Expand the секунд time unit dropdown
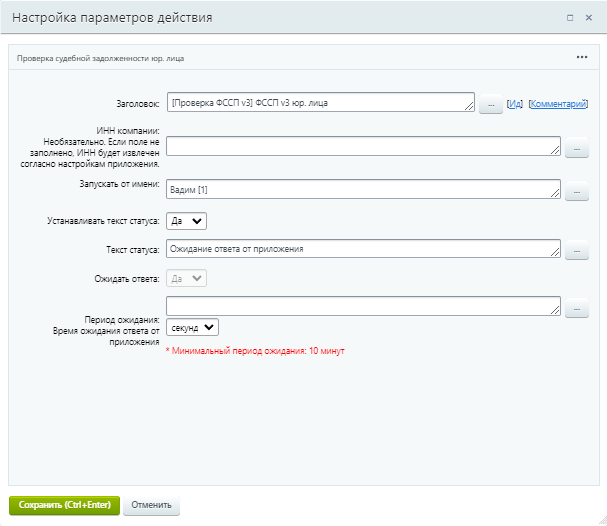The width and height of the screenshot is (607, 526). coord(193,327)
